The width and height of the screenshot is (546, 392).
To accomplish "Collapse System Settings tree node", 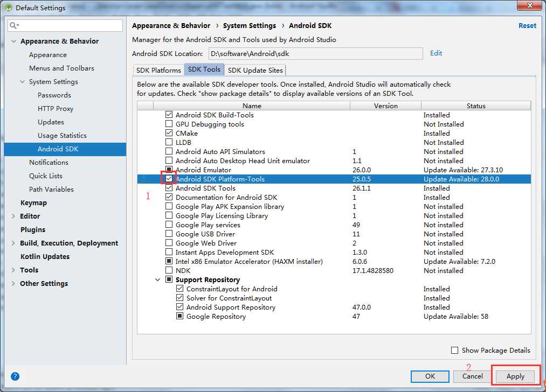I will 22,82.
